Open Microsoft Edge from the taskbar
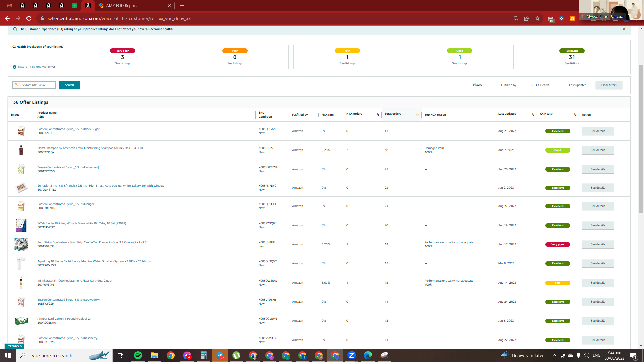644x362 pixels. click(x=368, y=355)
